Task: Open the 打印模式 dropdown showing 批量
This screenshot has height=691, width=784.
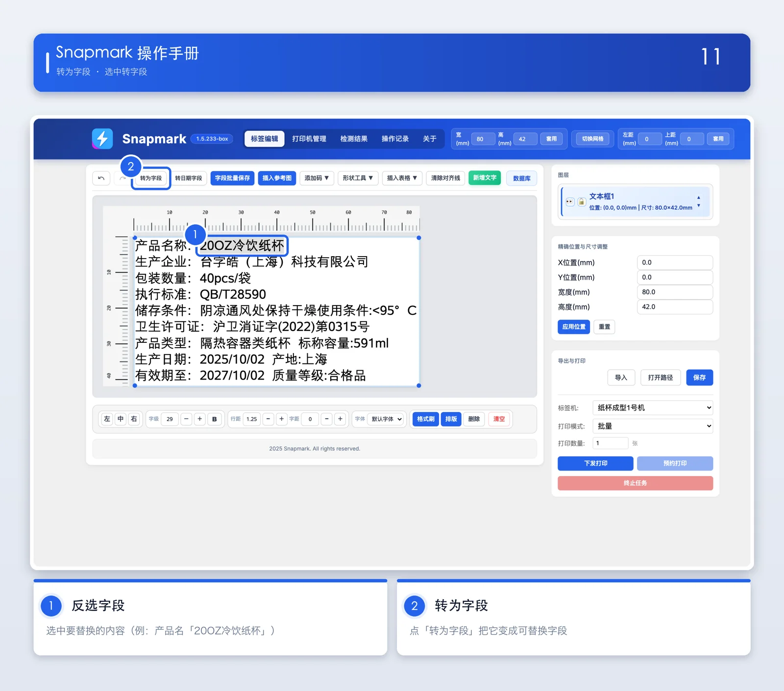Action: click(x=653, y=426)
